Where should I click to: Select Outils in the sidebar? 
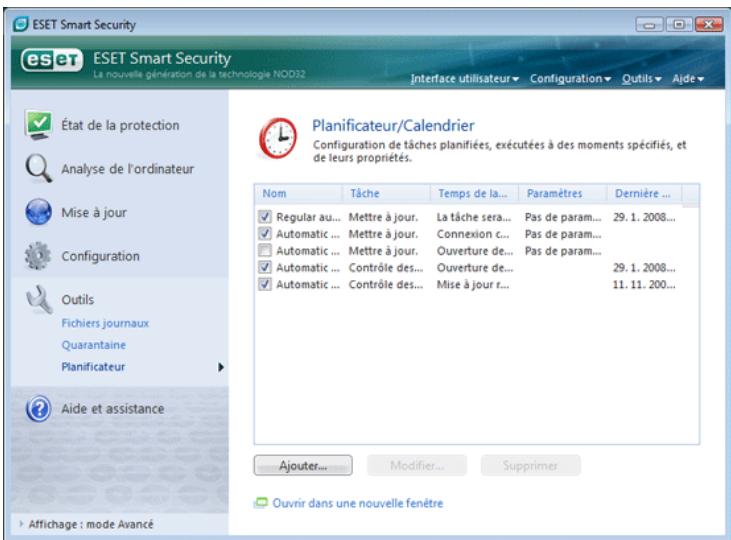(77, 299)
